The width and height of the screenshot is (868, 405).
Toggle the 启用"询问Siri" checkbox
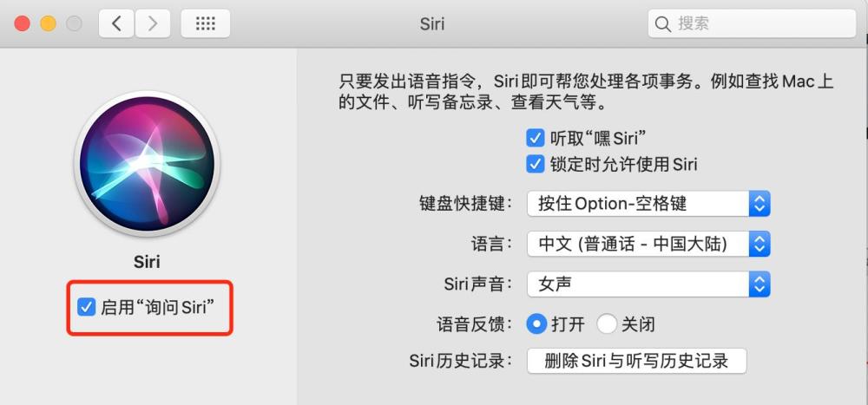click(x=86, y=306)
